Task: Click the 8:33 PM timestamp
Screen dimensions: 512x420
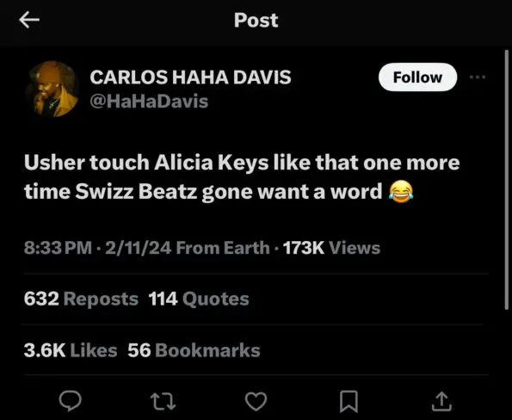Action: (x=58, y=248)
